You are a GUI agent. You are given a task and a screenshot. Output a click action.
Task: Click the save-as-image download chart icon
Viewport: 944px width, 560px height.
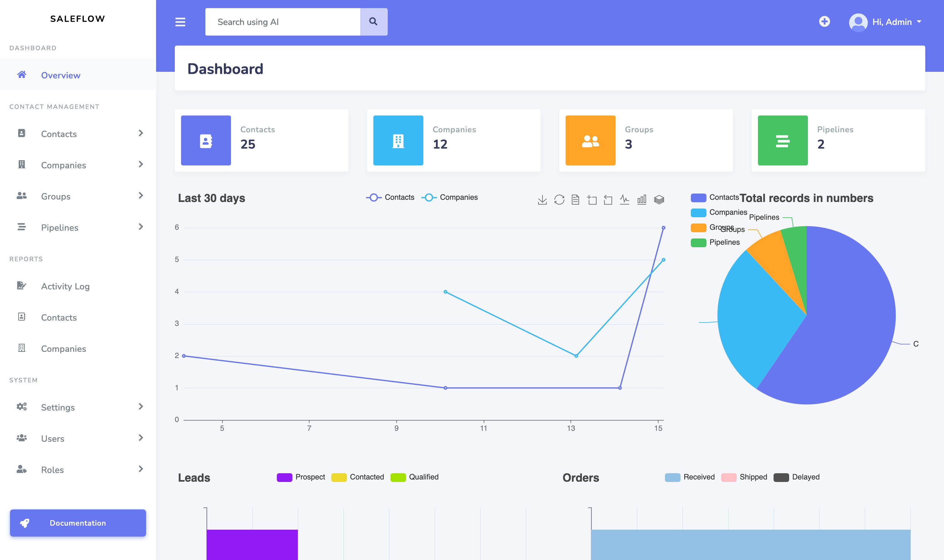point(542,200)
